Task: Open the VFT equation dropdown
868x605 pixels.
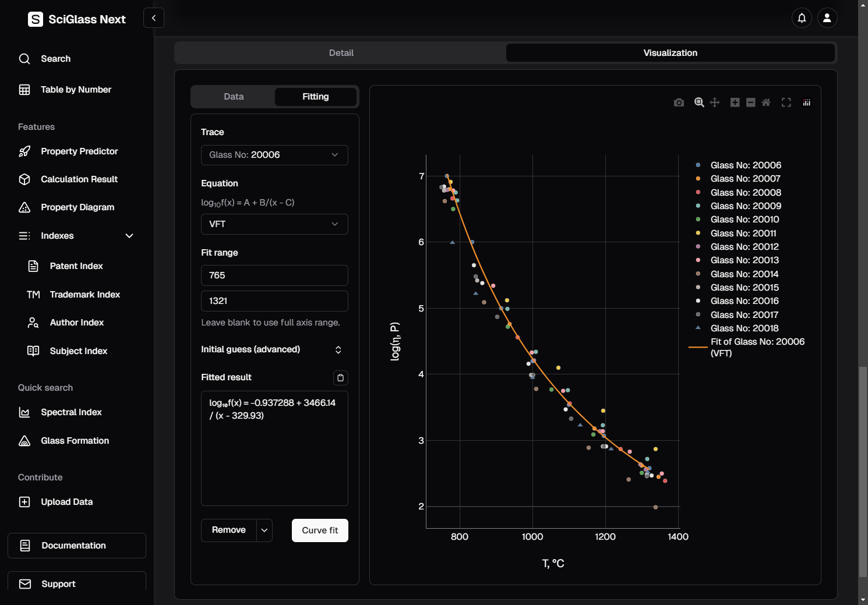Action: (x=274, y=224)
